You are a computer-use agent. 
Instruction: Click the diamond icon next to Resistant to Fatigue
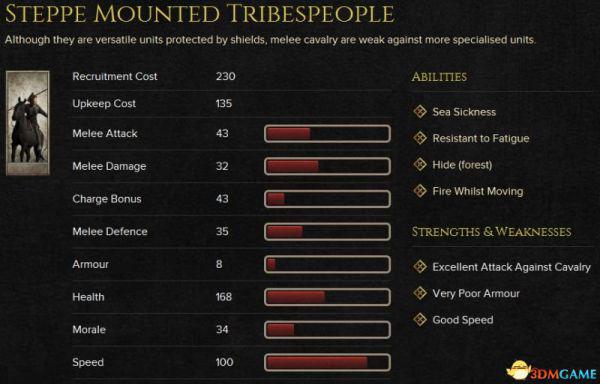(420, 138)
